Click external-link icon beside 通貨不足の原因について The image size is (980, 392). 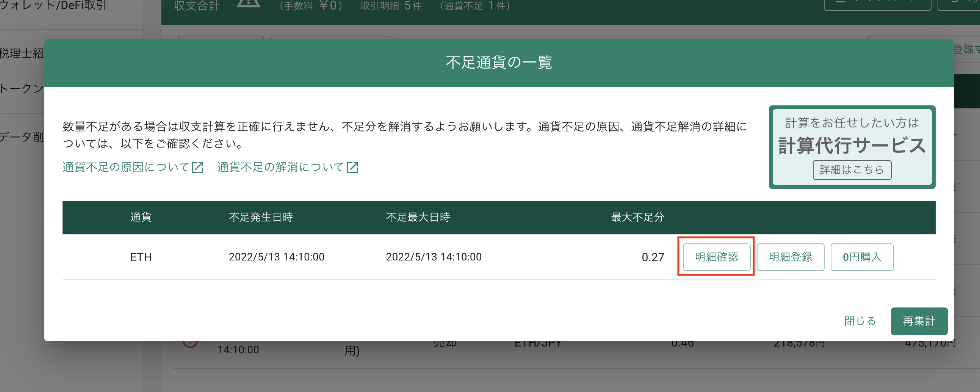click(197, 168)
